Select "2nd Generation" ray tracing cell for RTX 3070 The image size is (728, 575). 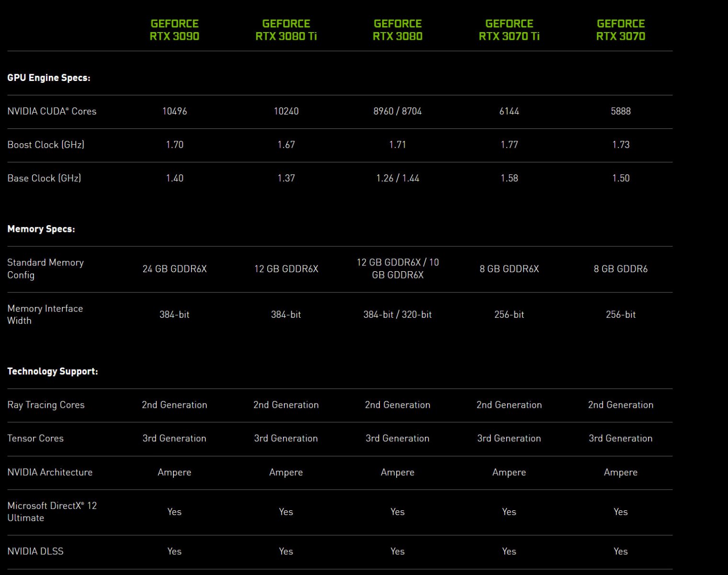621,405
